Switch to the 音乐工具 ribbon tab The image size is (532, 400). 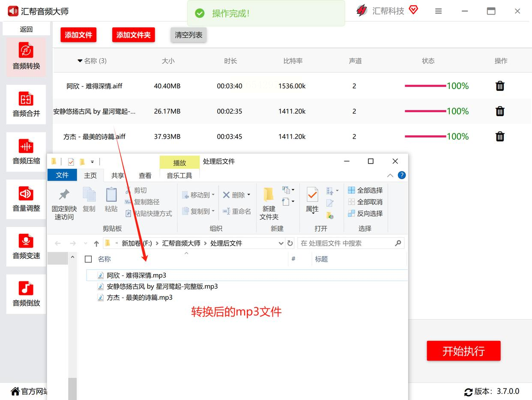[x=179, y=176]
